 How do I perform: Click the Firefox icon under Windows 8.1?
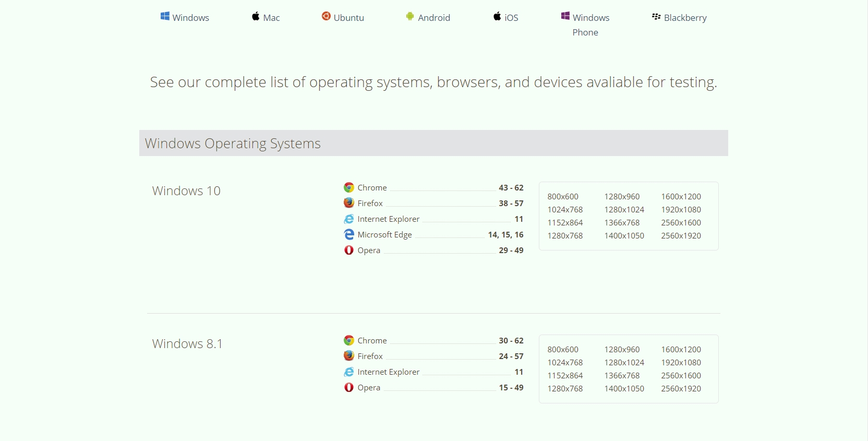(x=349, y=355)
